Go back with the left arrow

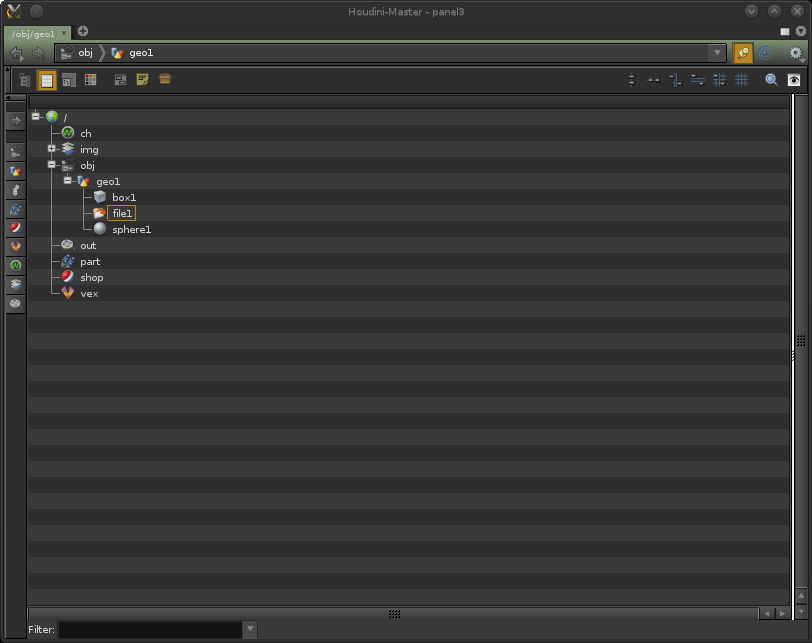(x=17, y=53)
